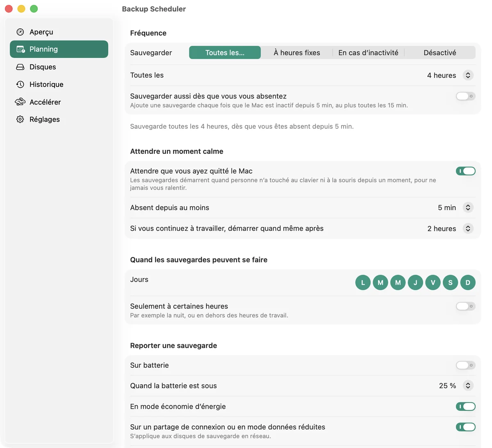Click the Réglages gear icon
The image size is (492, 448).
pyautogui.click(x=20, y=119)
